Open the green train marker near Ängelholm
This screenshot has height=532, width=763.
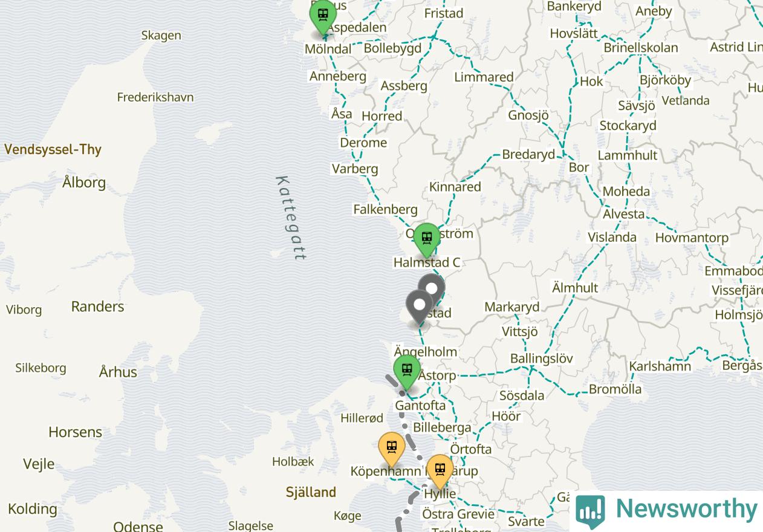407,371
